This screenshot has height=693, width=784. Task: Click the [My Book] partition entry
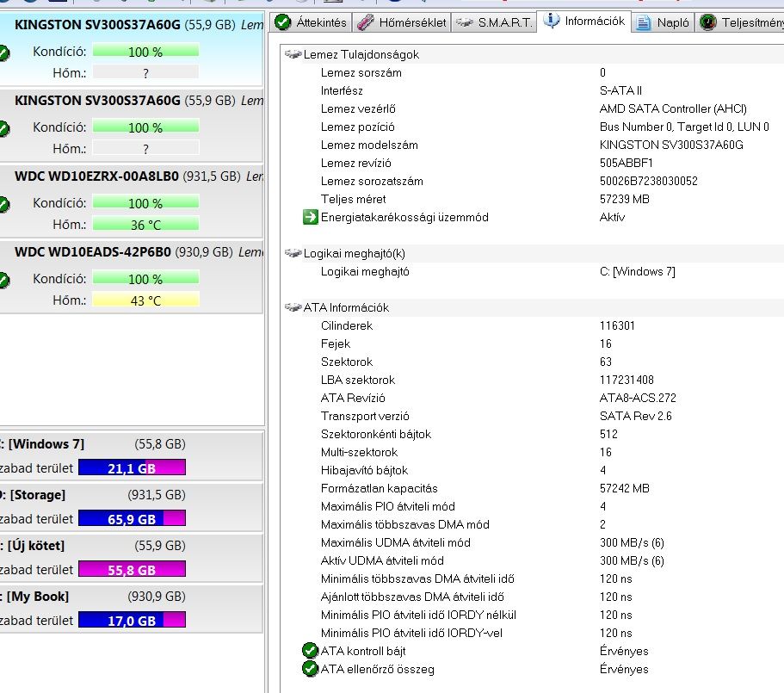[131, 609]
